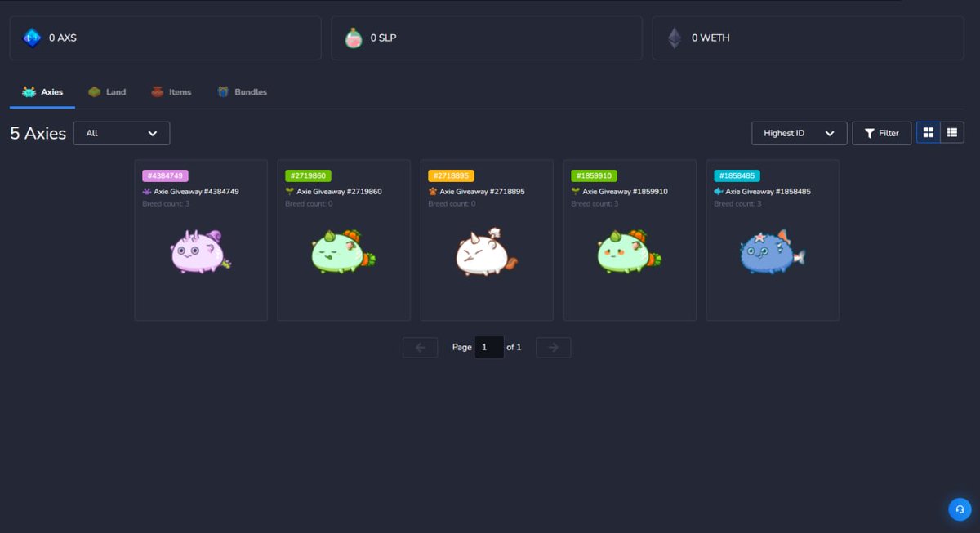Image resolution: width=980 pixels, height=533 pixels.
Task: Open the Axies tab
Action: pyautogui.click(x=42, y=92)
